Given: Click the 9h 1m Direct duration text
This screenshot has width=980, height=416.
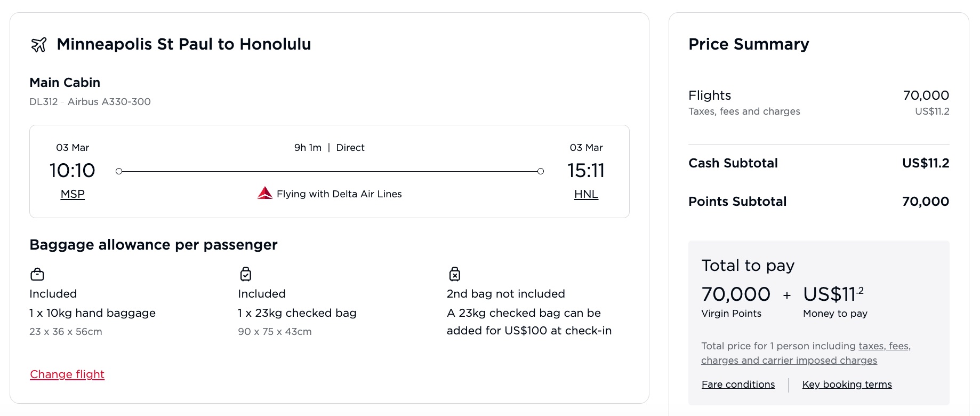Looking at the screenshot, I should point(329,148).
